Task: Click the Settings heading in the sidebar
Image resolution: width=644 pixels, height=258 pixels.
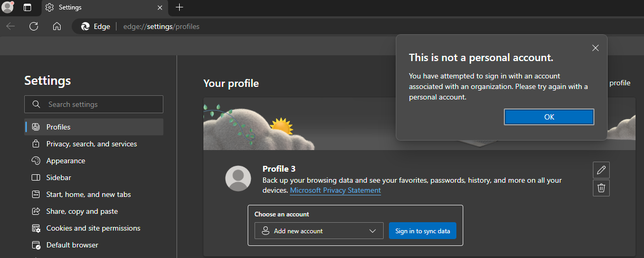Action: 47,81
